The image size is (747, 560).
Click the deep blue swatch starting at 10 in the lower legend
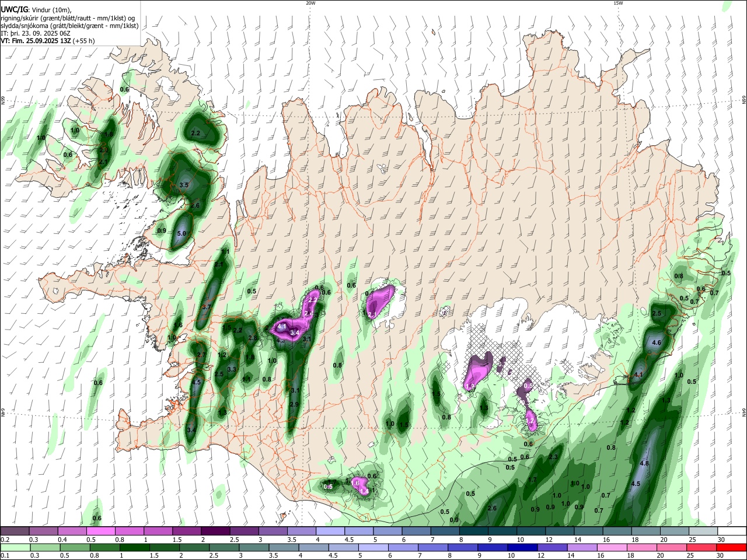[523, 547]
